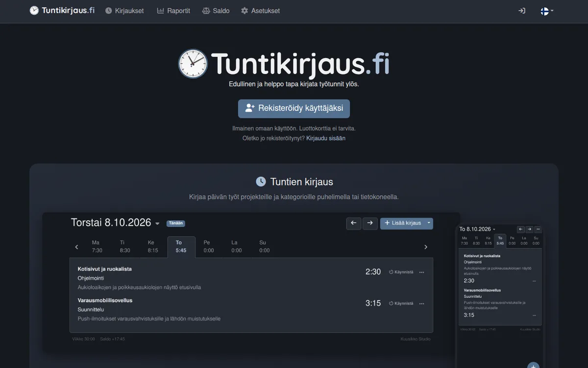
Task: Click the Varausmobiilisovellus title in the desktop preview
Action: (x=105, y=300)
